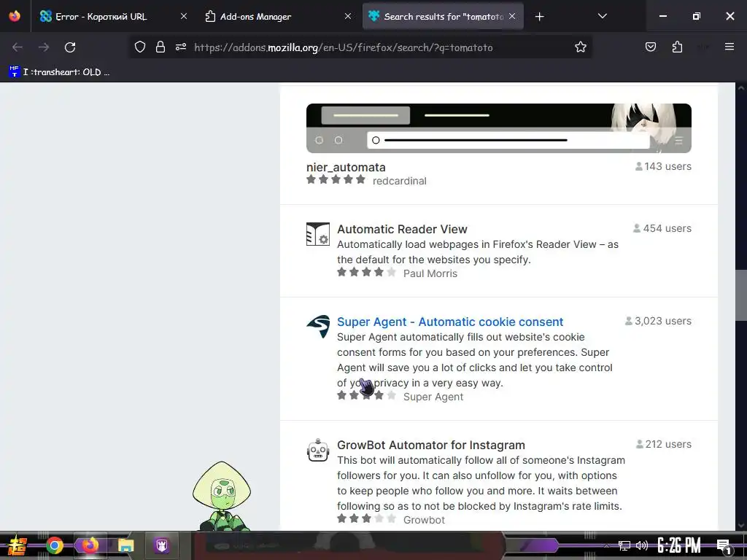Viewport: 747px width, 560px height.
Task: Open a new tab with plus button
Action: [539, 17]
